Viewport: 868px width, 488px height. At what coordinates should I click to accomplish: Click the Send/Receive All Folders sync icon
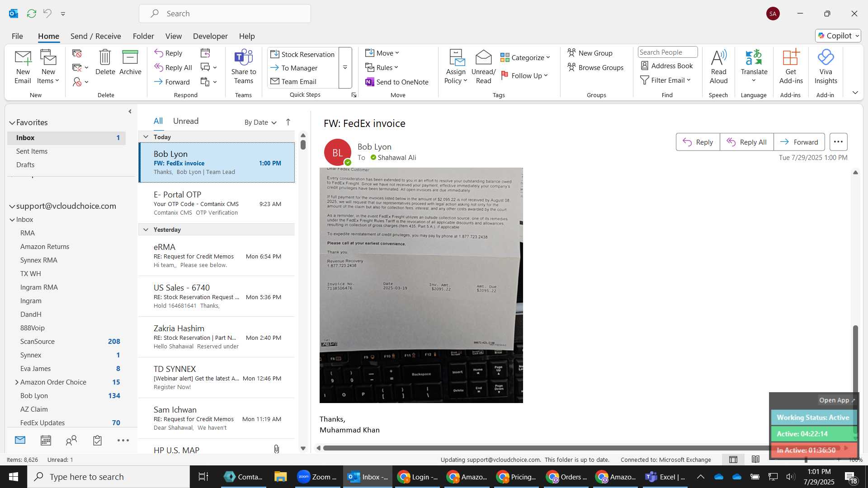click(x=31, y=14)
